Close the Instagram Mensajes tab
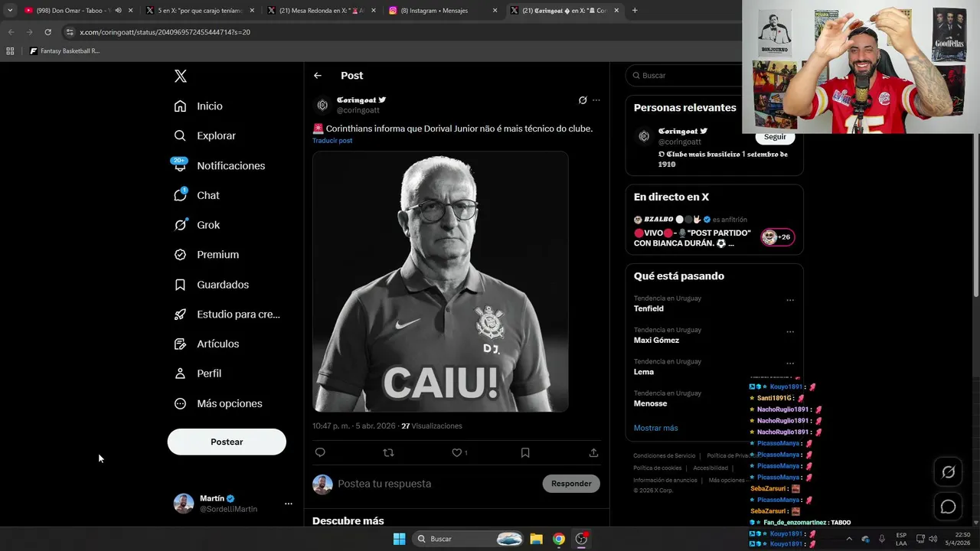Viewport: 980px width, 551px height. click(495, 11)
